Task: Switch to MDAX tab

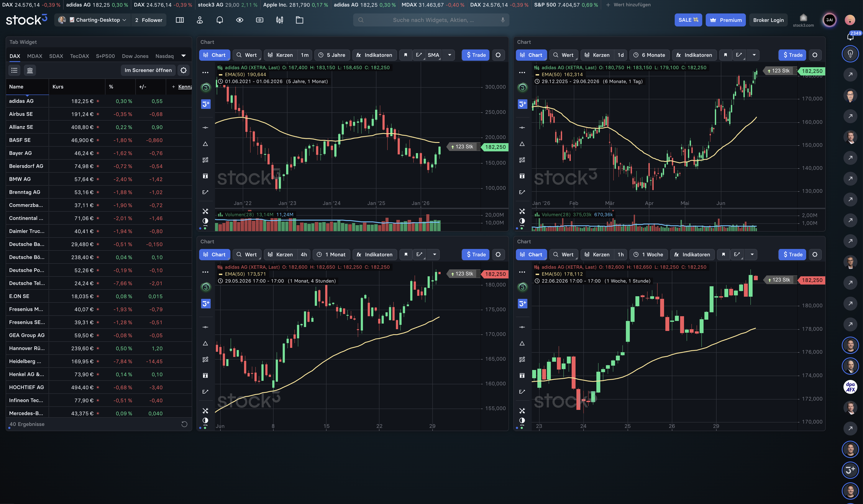Action: (x=34, y=56)
